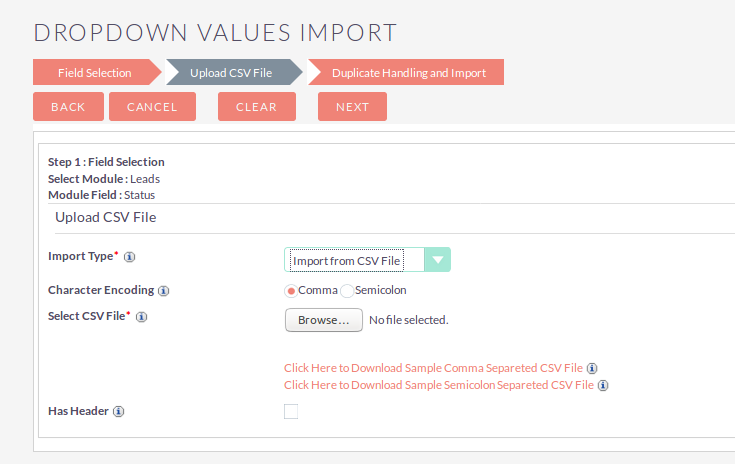Go to the Field Selection step

pos(95,72)
